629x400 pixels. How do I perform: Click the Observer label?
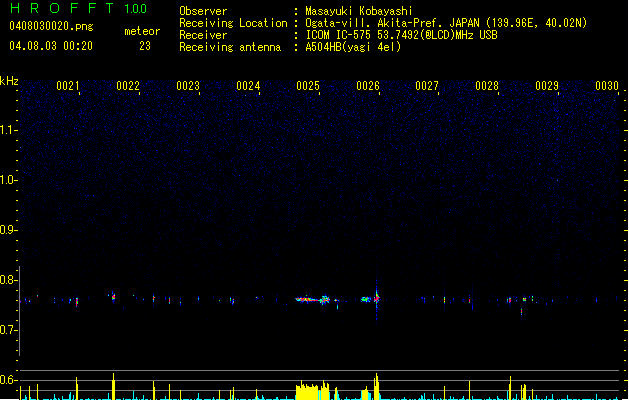coord(203,11)
